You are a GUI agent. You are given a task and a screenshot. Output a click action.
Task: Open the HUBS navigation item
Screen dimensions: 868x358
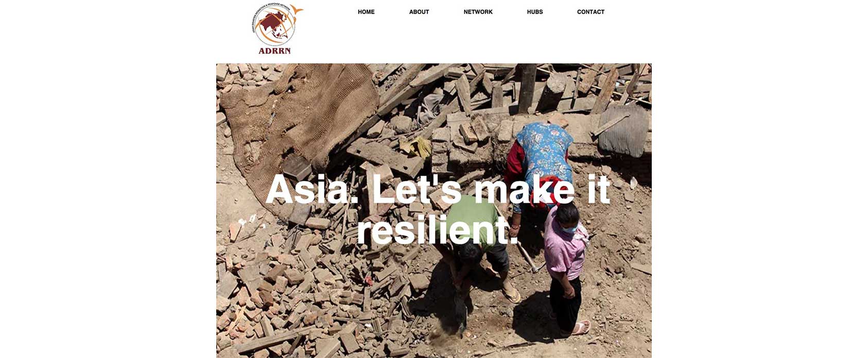tap(535, 12)
